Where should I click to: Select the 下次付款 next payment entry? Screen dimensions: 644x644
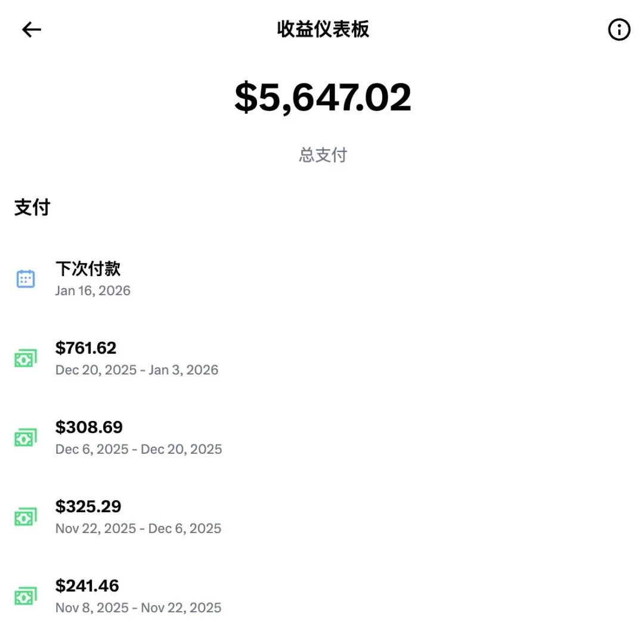point(88,269)
